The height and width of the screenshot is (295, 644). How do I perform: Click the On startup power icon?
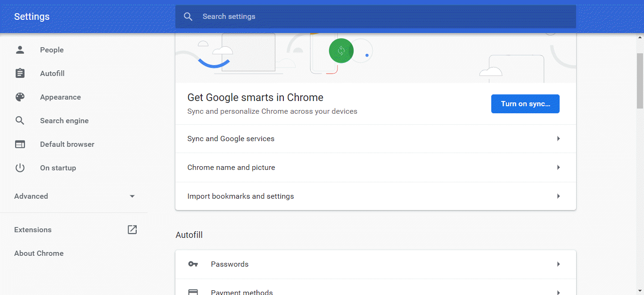[x=20, y=168]
